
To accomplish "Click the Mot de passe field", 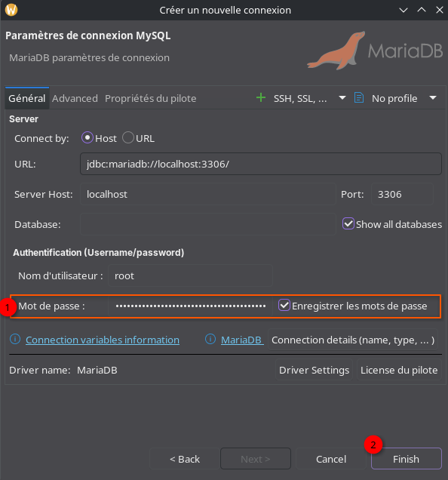I will tap(190, 306).
